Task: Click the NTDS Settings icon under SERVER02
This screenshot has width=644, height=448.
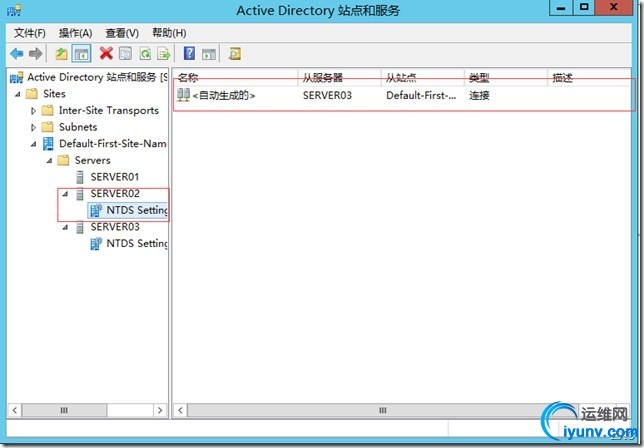Action: coord(96,210)
